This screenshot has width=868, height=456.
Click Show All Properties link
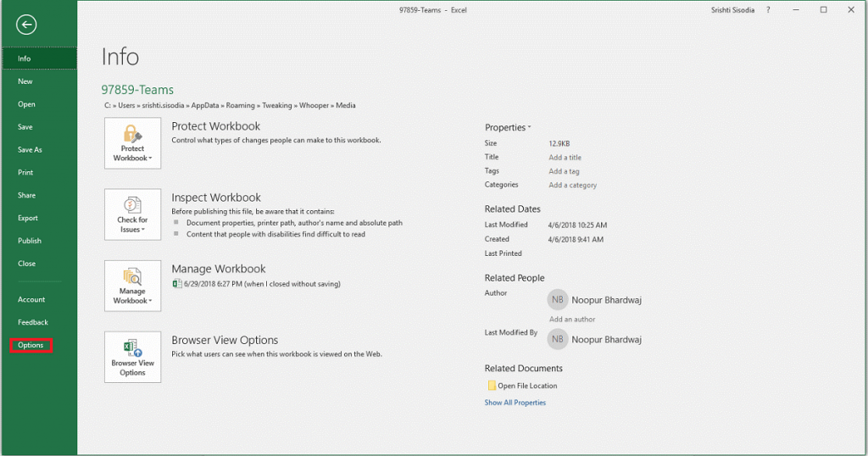[x=515, y=403]
